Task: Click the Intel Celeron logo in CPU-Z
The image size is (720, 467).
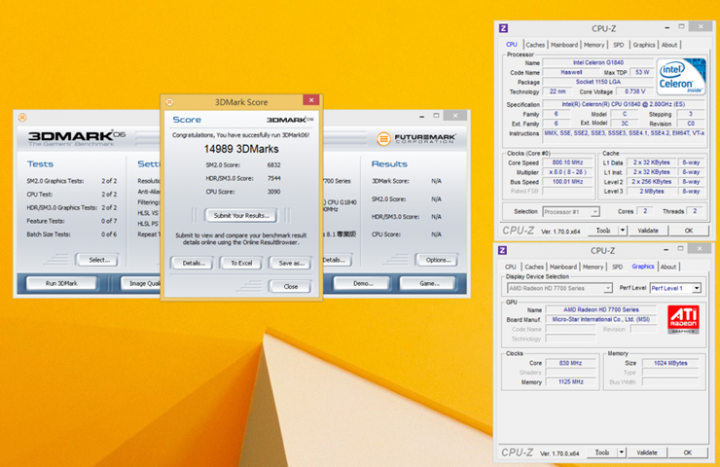Action: pos(681,76)
